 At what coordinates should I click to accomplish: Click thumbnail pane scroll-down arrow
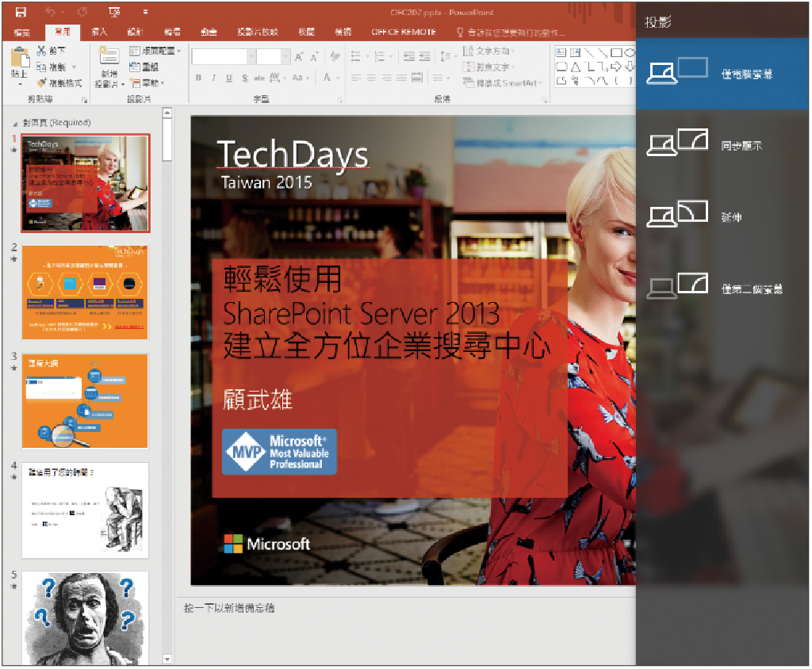[x=167, y=659]
